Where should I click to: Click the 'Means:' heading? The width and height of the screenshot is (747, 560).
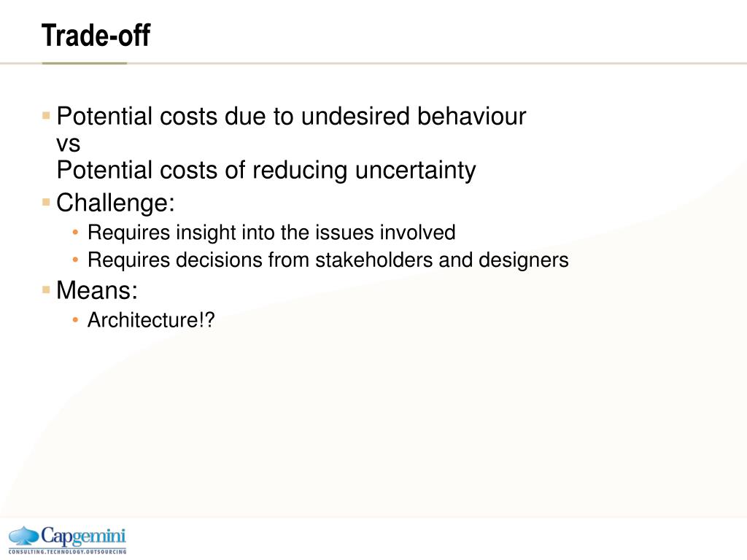tap(97, 290)
